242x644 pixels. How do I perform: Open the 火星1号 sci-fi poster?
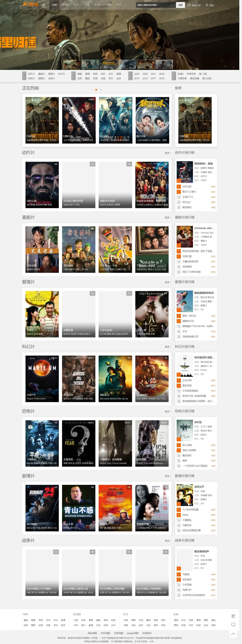tap(42, 379)
